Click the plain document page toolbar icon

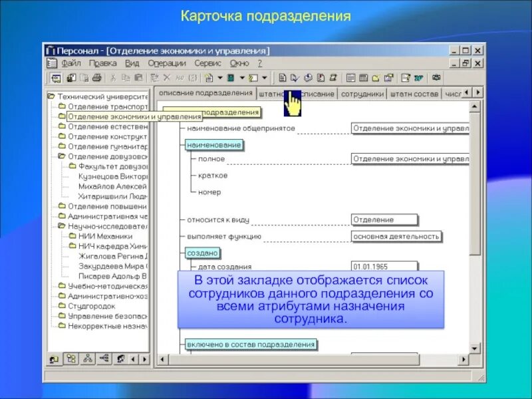(282, 78)
